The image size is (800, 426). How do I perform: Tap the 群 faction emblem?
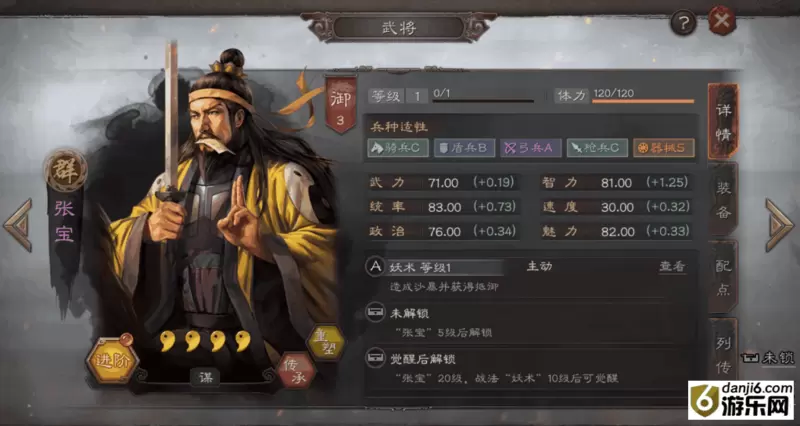tap(65, 170)
